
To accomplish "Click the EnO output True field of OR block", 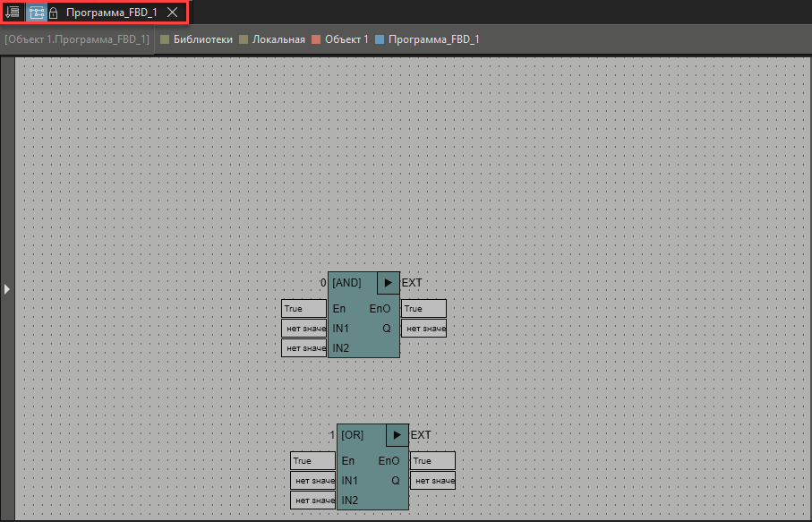I will pyautogui.click(x=432, y=461).
